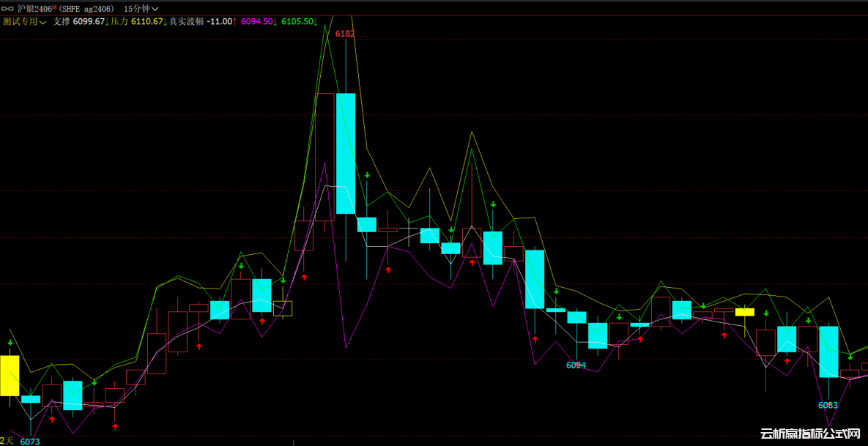The width and height of the screenshot is (868, 446).
Task: Select the yellow candle at the chart's left edge
Action: coord(10,376)
